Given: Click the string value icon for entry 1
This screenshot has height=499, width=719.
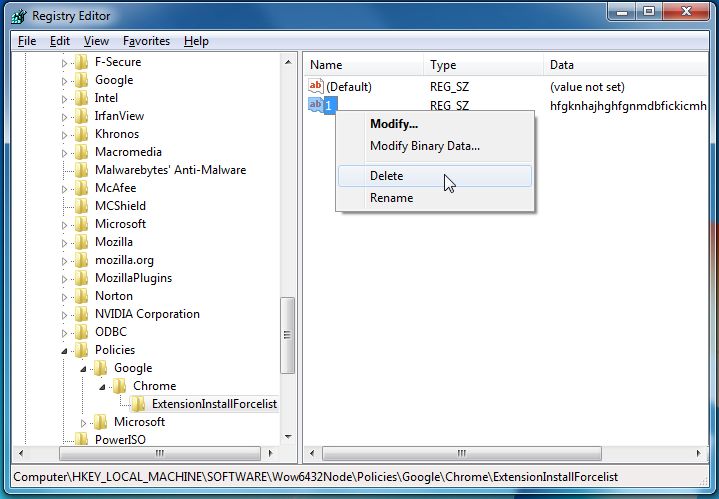Looking at the screenshot, I should click(315, 105).
